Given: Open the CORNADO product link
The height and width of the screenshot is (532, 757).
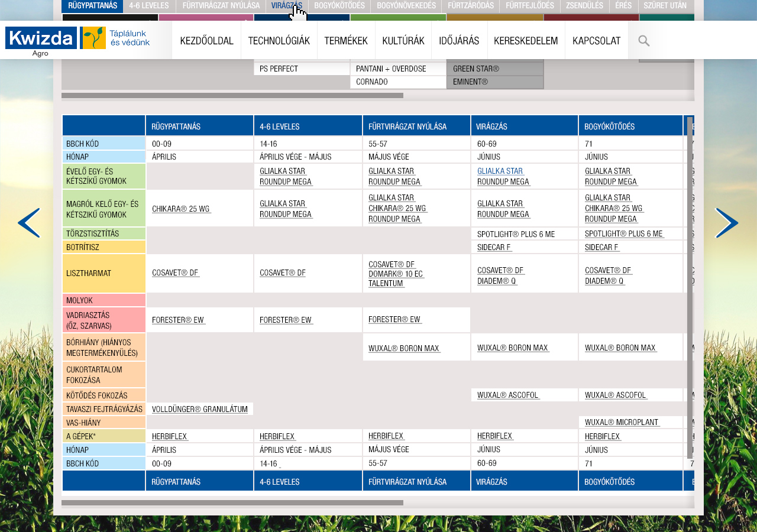Looking at the screenshot, I should click(372, 82).
